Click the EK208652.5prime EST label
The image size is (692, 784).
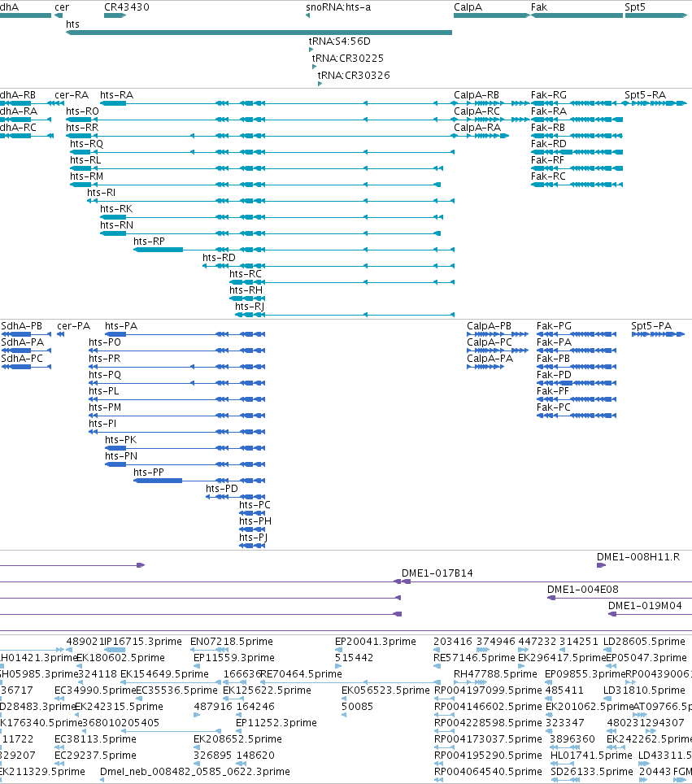tap(237, 739)
